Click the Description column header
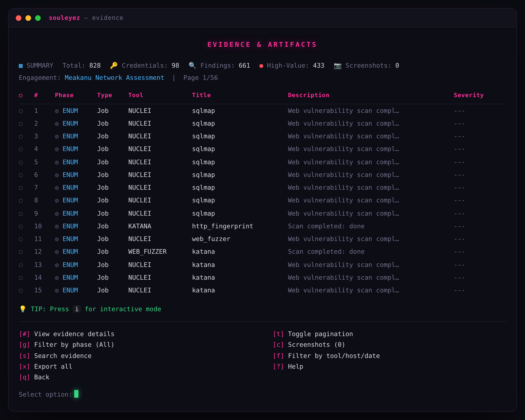The image size is (525, 420). click(309, 95)
